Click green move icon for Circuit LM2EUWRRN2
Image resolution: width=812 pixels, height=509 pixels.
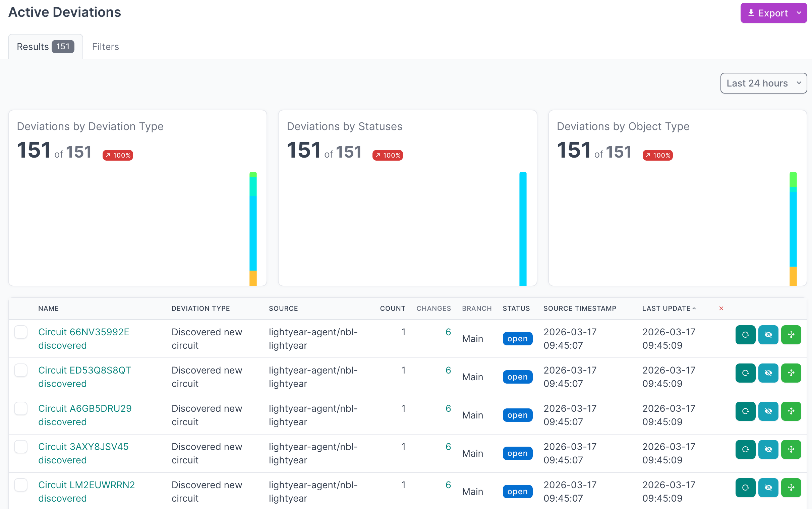coord(791,488)
